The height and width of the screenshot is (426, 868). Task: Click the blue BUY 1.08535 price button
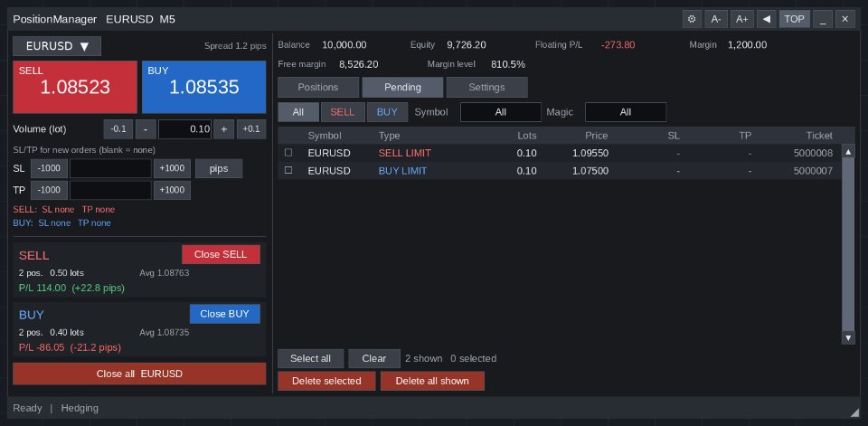[x=203, y=87]
